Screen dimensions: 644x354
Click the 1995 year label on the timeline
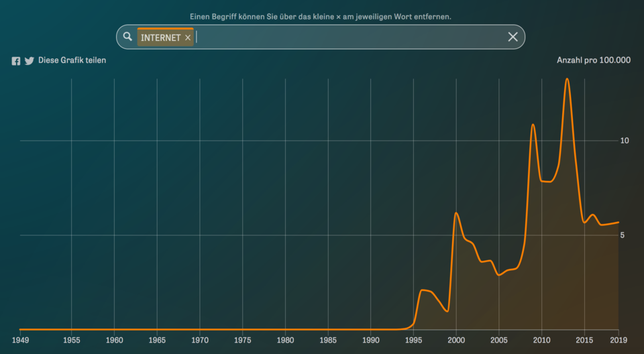414,341
